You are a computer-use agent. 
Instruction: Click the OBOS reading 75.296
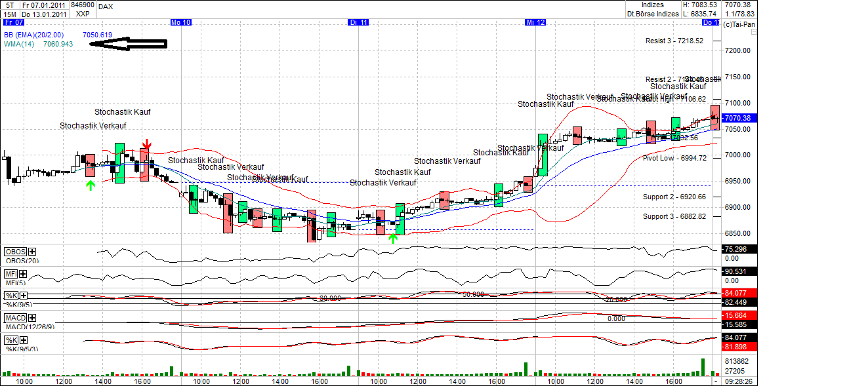(740, 249)
